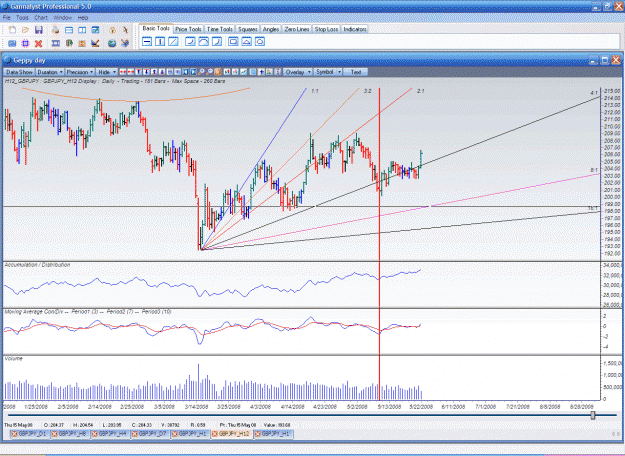Viewport: 625px width, 456px height.
Task: Click the globe icon in main toolbar
Action: click(x=112, y=43)
